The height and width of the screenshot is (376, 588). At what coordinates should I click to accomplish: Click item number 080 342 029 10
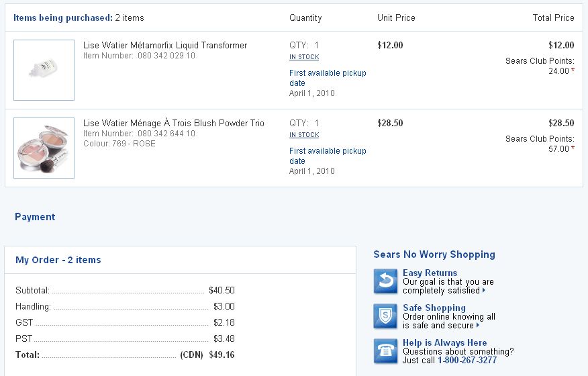tap(166, 56)
